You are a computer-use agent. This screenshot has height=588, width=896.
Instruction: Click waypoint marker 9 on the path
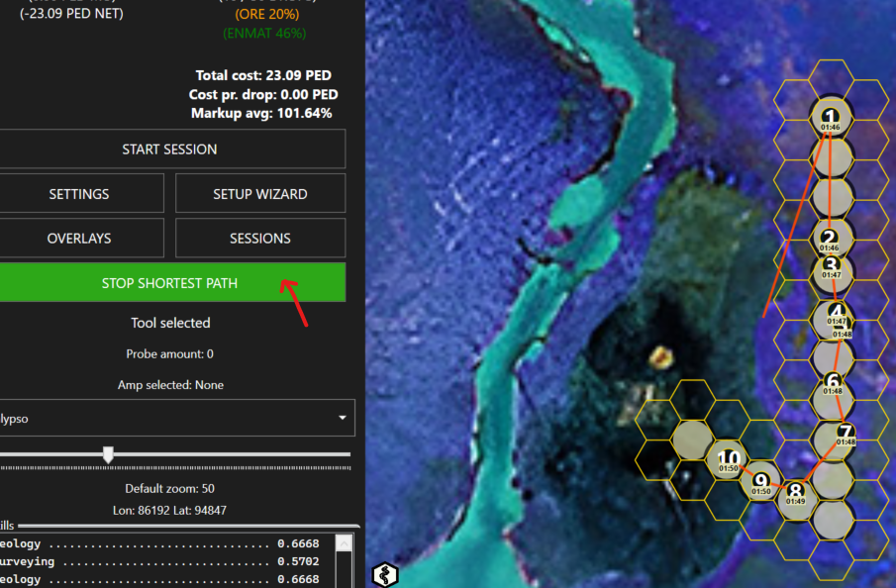click(x=760, y=483)
